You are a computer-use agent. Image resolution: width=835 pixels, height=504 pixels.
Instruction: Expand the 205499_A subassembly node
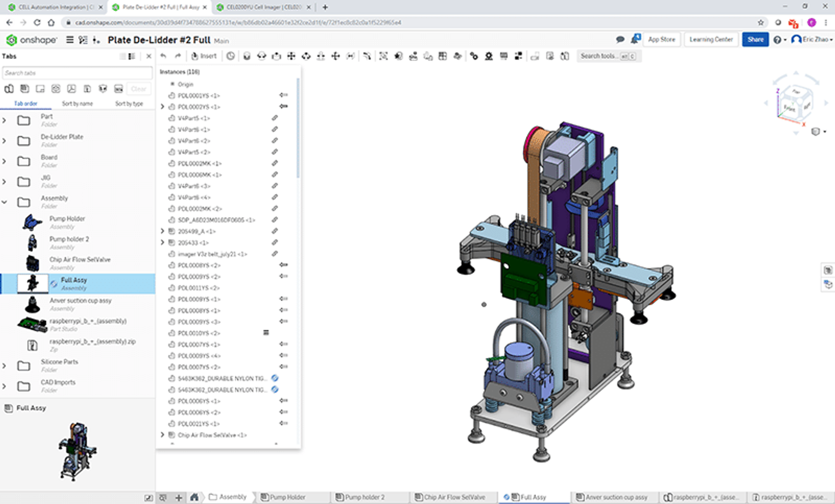162,231
